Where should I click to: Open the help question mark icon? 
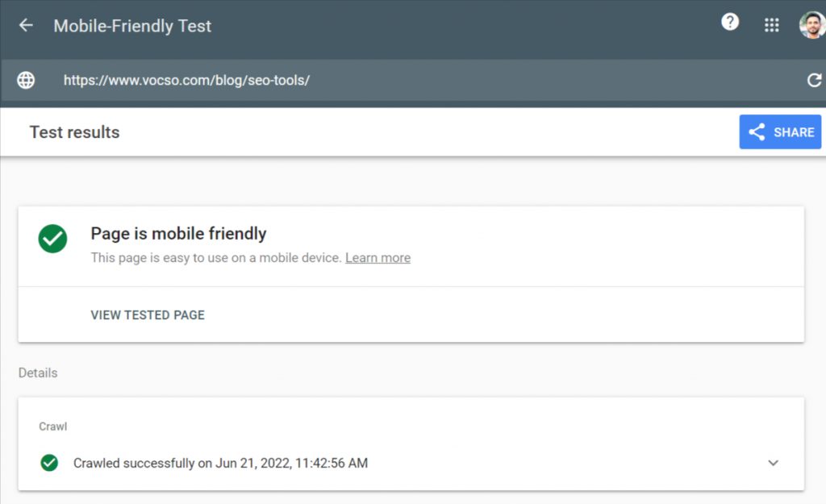(730, 23)
